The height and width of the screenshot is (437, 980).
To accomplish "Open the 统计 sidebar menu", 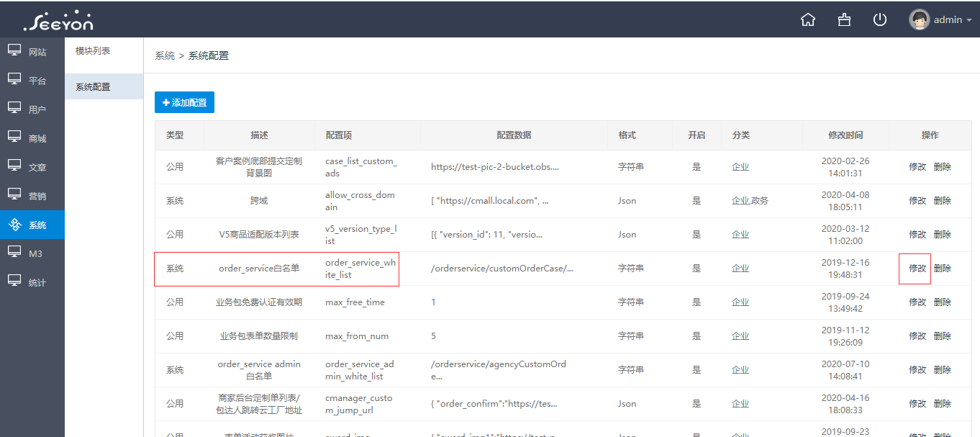I will click(x=32, y=282).
